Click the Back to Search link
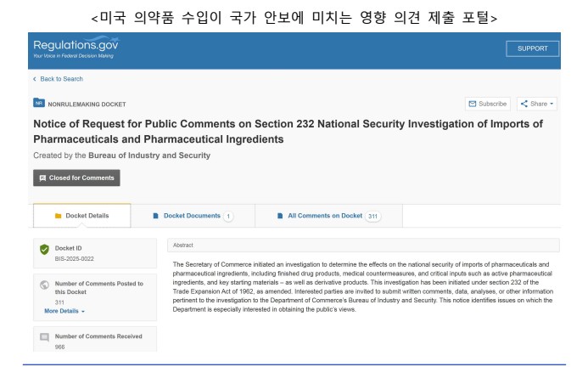Screen dimensions: 588x367 coord(61,79)
